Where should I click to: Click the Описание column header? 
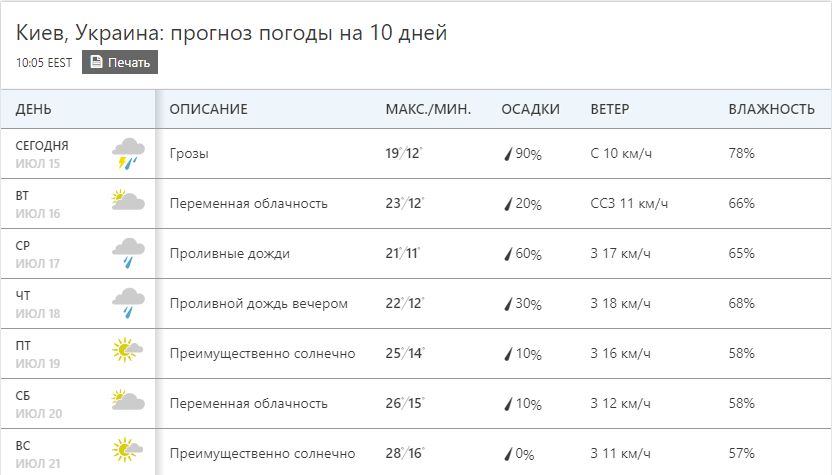[208, 109]
